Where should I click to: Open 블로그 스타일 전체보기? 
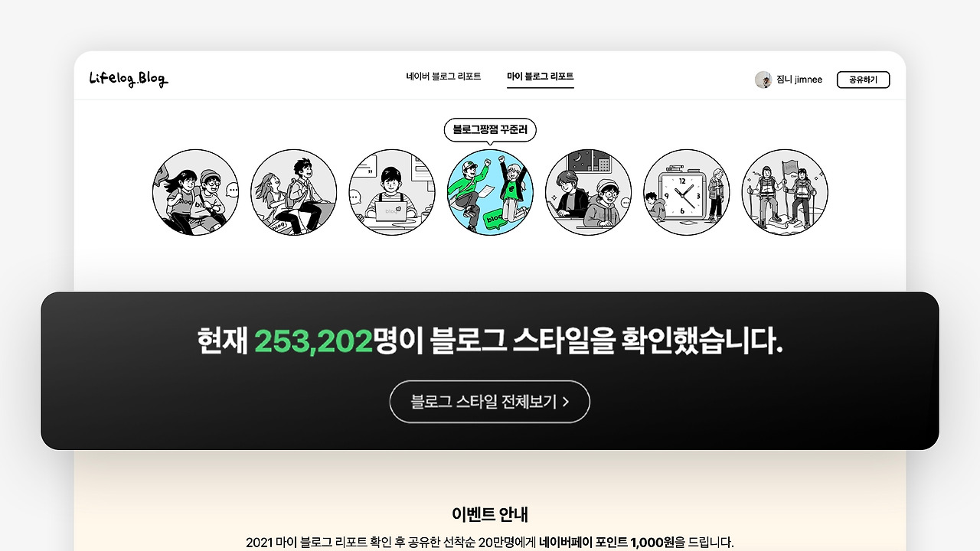click(x=490, y=401)
